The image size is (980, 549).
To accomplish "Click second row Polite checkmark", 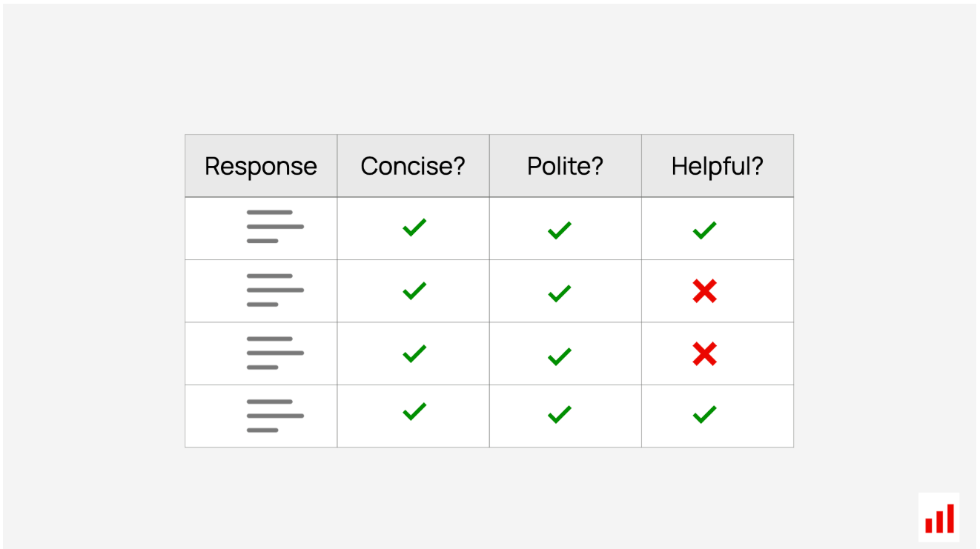I will point(560,293).
